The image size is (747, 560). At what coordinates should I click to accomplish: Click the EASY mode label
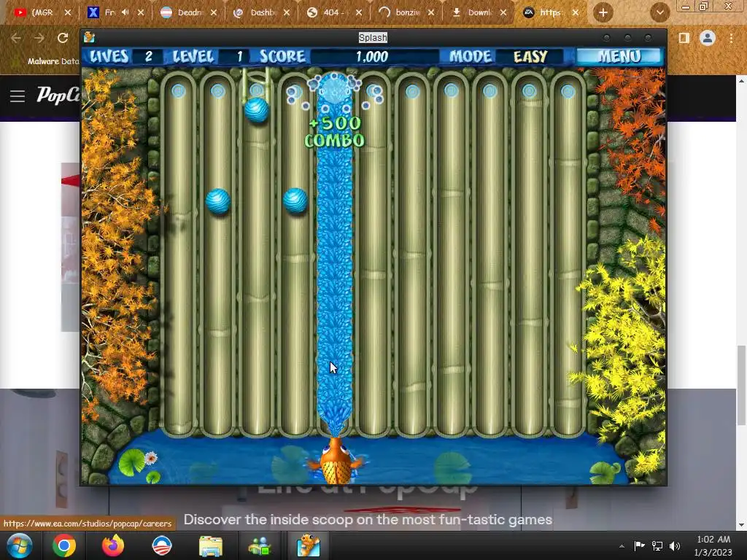tap(530, 57)
